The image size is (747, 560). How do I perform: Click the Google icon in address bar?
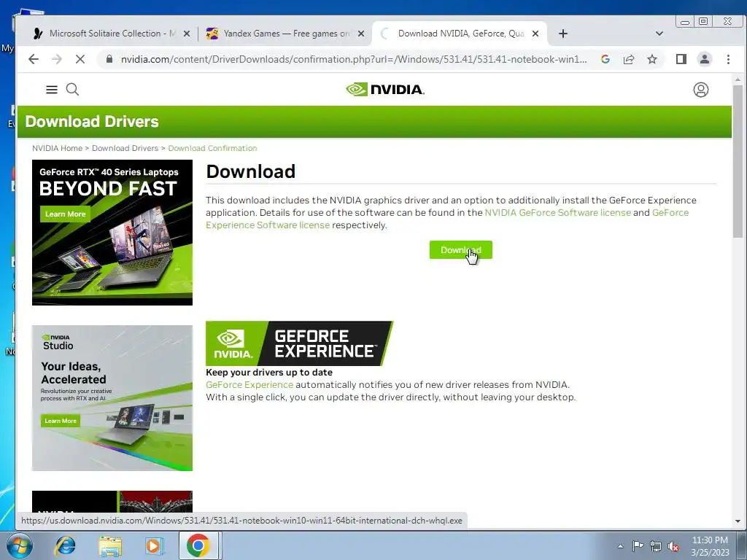point(605,59)
